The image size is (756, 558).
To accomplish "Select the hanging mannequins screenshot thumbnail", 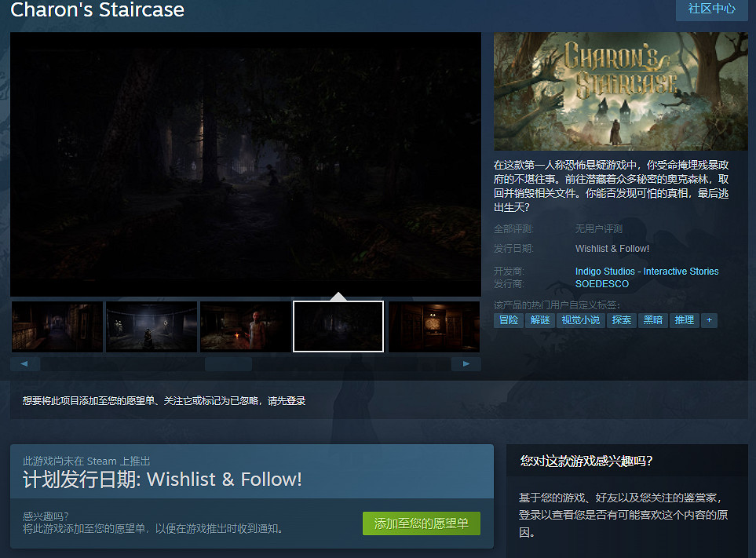I will [x=151, y=326].
